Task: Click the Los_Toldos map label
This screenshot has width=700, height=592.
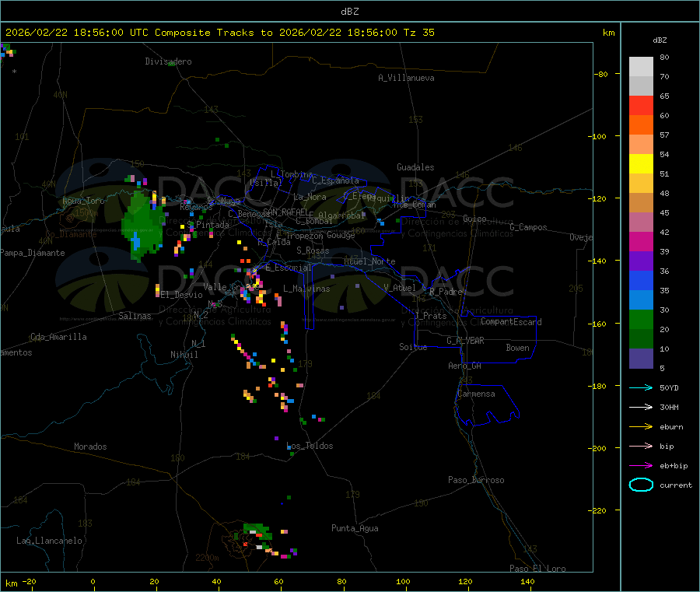Action: click(310, 446)
